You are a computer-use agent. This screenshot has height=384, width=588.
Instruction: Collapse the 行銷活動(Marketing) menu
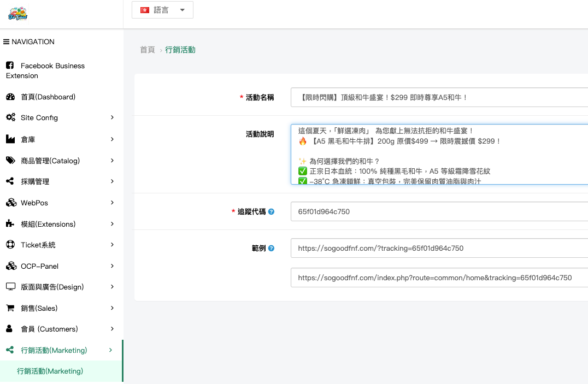[53, 350]
